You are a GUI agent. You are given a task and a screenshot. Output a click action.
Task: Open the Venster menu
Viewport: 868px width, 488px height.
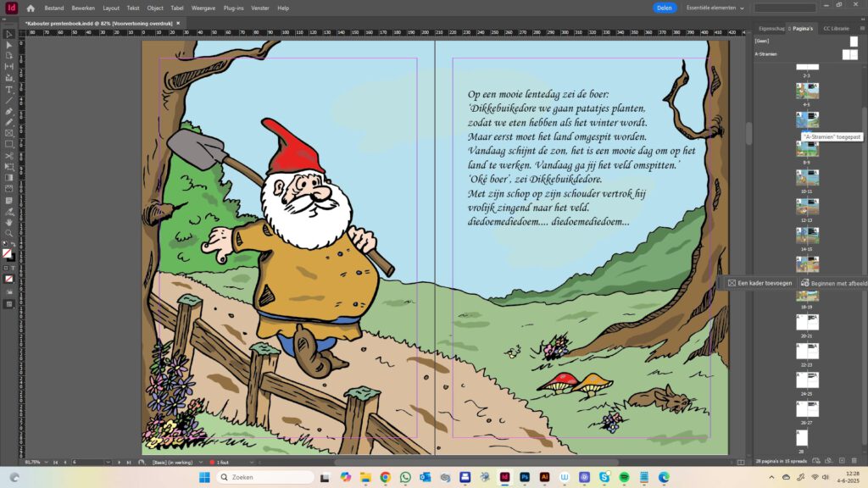pyautogui.click(x=260, y=8)
